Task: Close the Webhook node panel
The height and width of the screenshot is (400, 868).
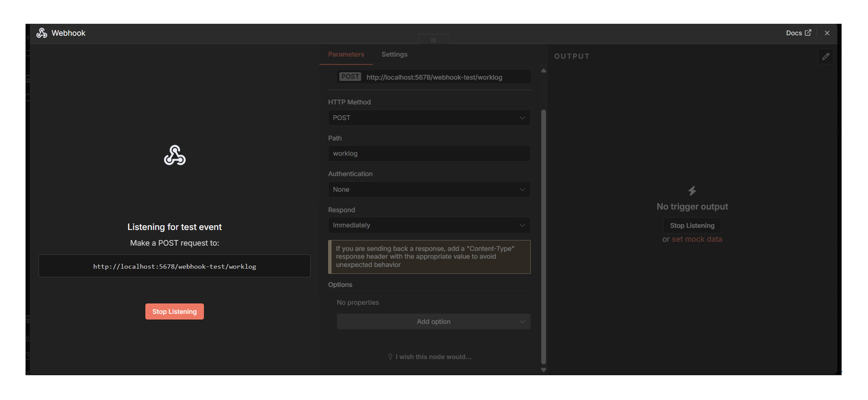Action: coord(827,33)
